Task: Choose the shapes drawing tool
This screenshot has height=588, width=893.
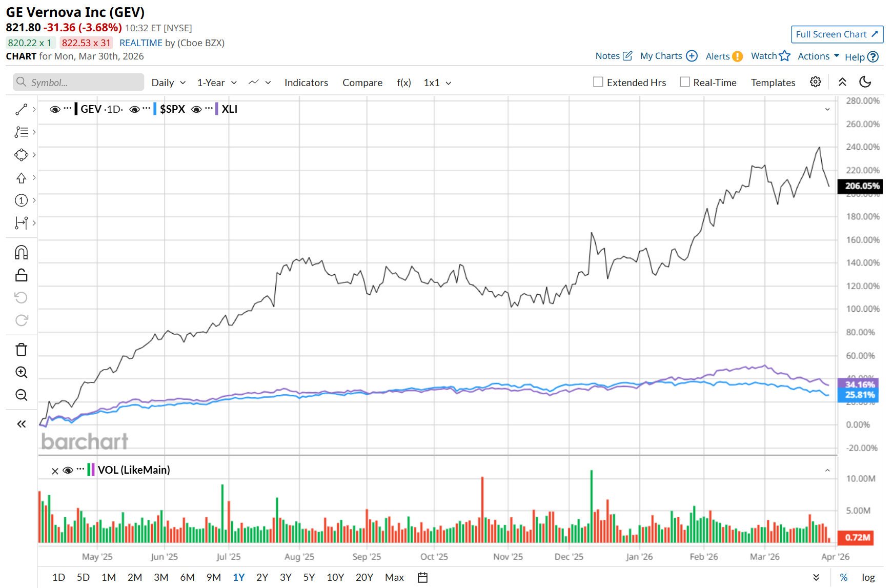Action: pyautogui.click(x=21, y=155)
